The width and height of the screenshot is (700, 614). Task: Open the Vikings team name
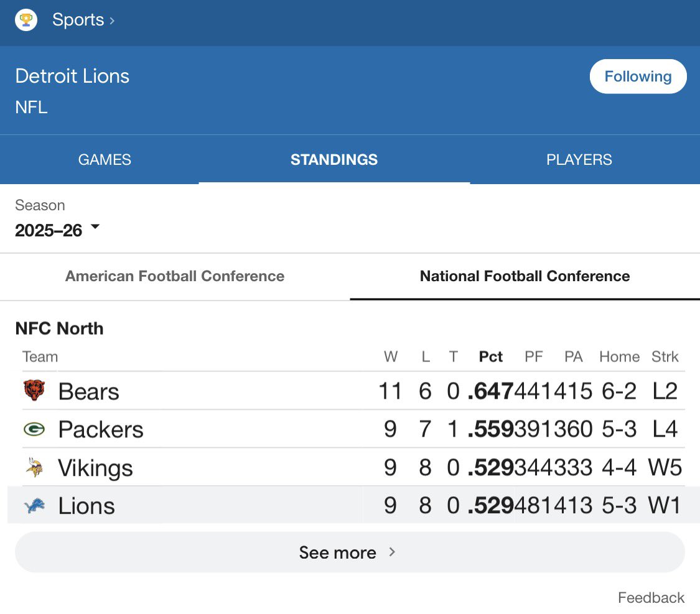pos(96,468)
